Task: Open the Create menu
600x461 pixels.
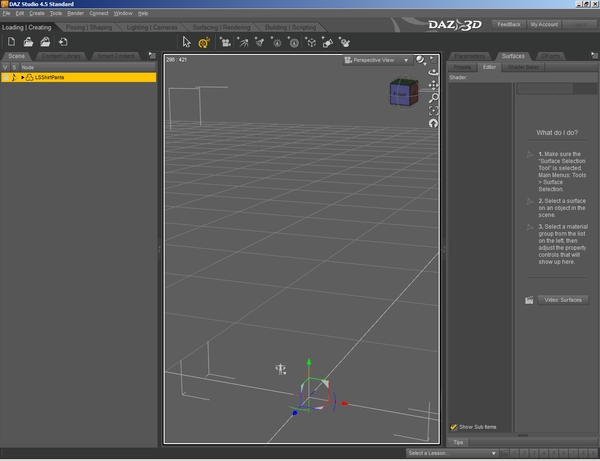Action: point(37,13)
